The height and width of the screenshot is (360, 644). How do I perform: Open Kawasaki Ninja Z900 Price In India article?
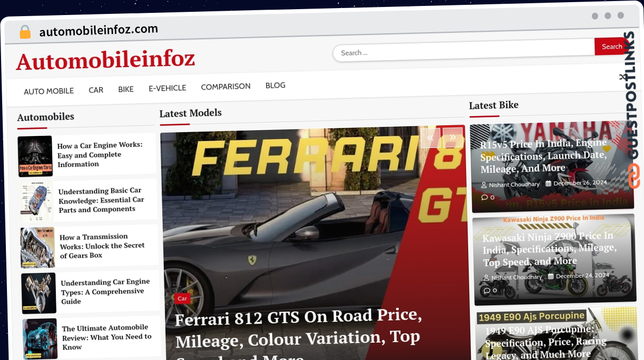pos(549,249)
